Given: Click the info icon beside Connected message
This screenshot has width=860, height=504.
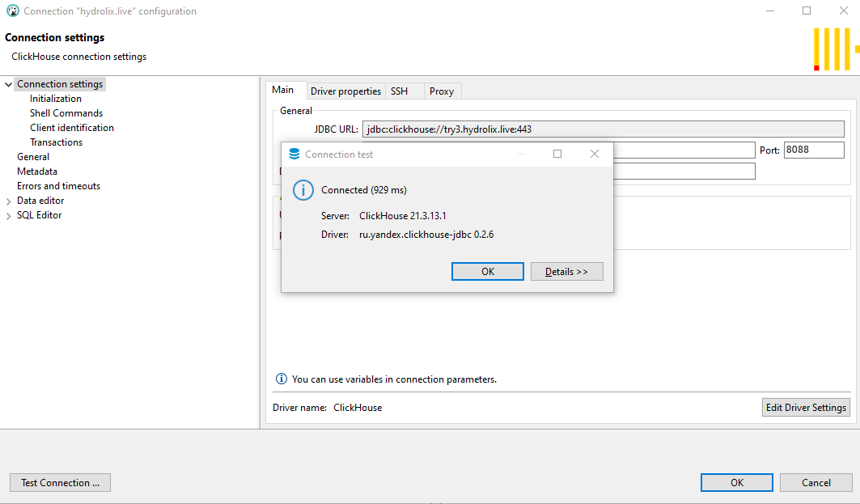Looking at the screenshot, I should pos(303,190).
